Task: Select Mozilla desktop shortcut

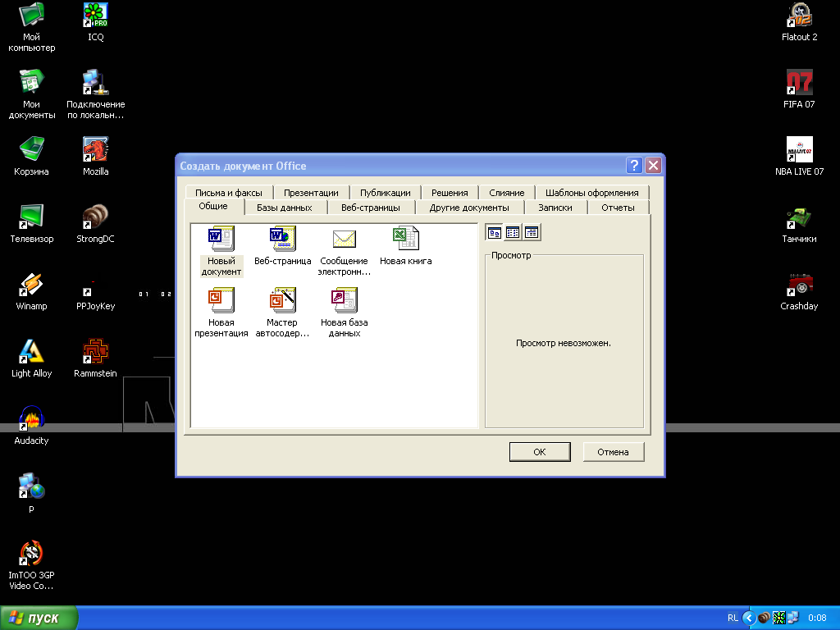Action: tap(96, 157)
